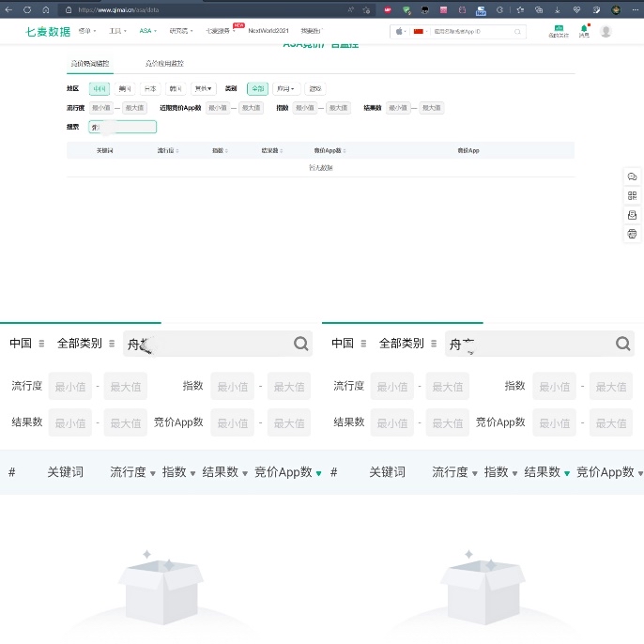Select the 日本 region filter chip

[x=150, y=88]
